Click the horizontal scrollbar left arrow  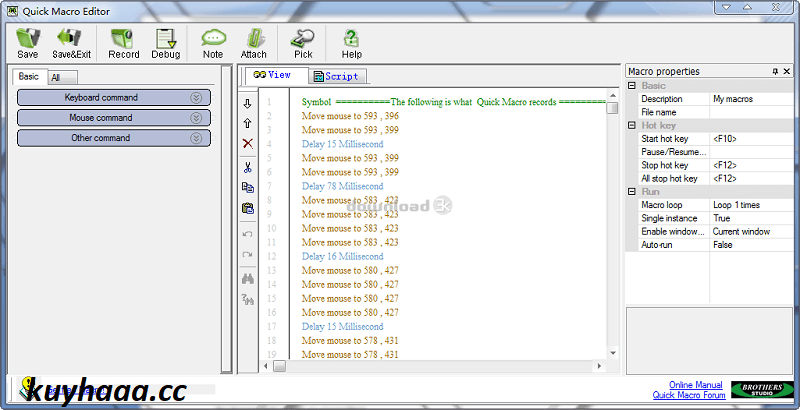click(265, 366)
